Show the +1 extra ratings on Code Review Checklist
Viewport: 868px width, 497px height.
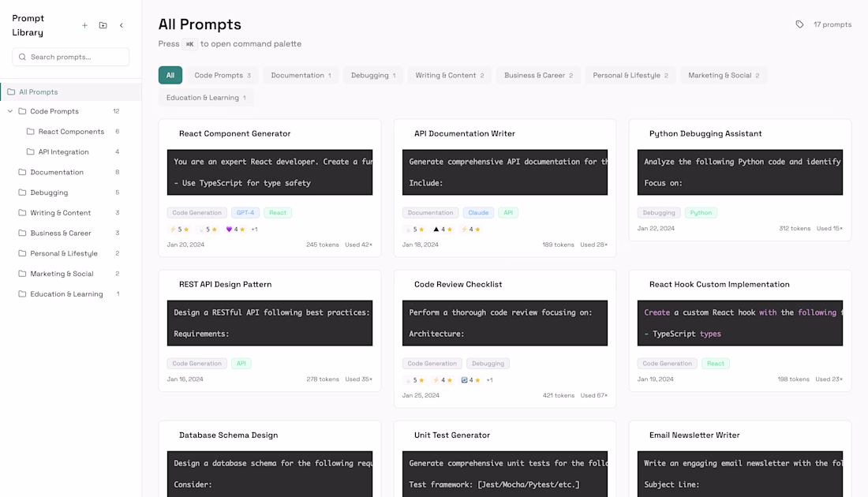[x=489, y=380]
